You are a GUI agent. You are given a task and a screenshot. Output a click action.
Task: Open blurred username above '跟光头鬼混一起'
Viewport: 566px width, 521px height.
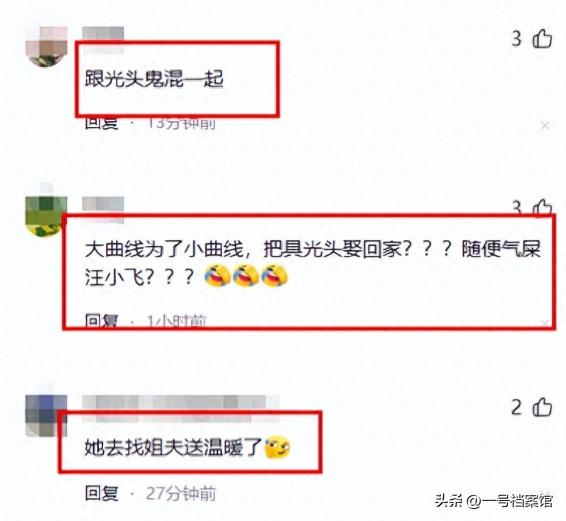[x=103, y=34]
